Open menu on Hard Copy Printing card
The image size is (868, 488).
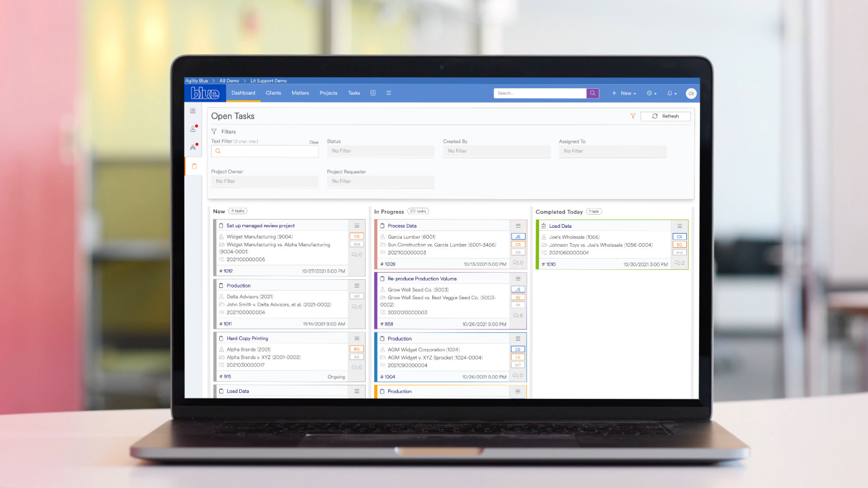[357, 338]
